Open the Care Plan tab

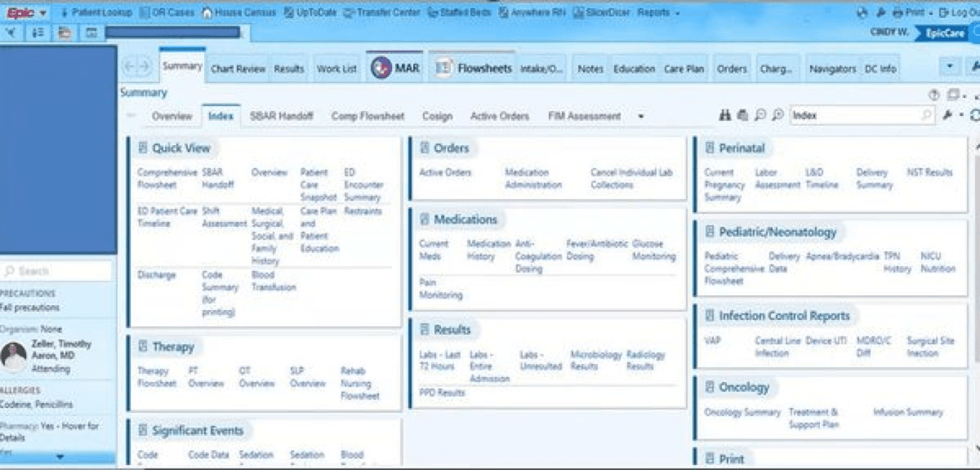pyautogui.click(x=684, y=69)
